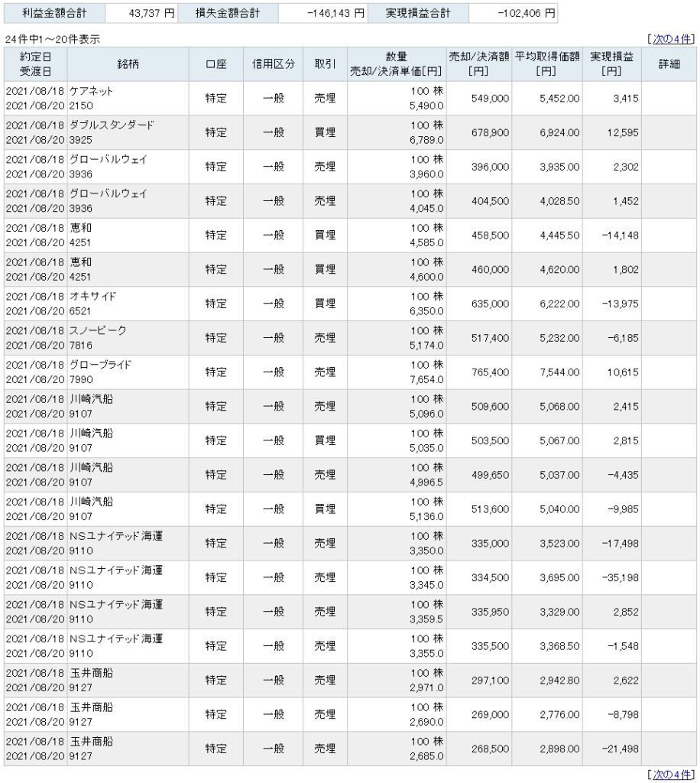Click realized profit 2,622 for 玉井商船
The image size is (700, 783).
point(626,680)
